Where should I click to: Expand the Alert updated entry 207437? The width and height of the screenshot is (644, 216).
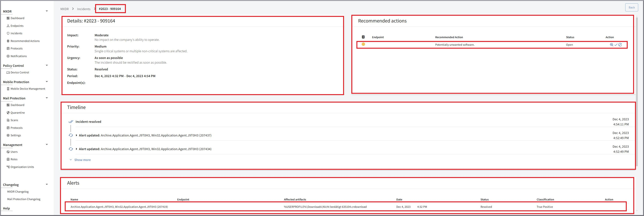click(x=76, y=135)
